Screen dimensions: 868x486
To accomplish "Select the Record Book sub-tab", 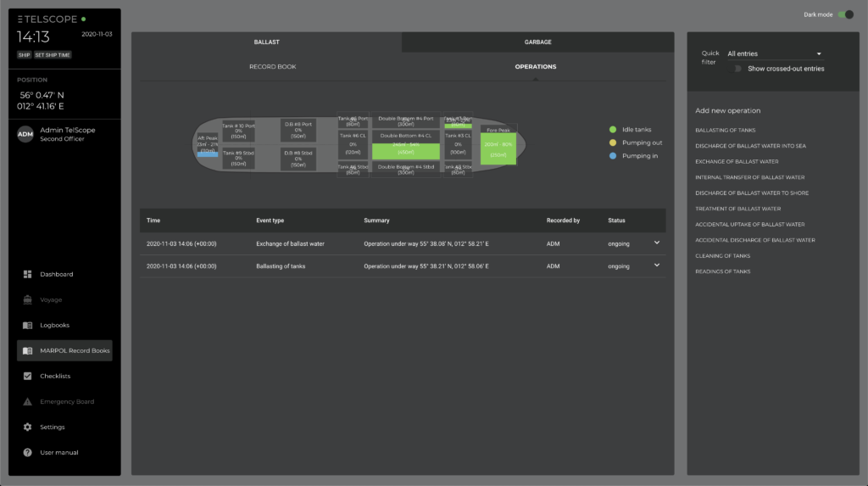I will click(272, 66).
